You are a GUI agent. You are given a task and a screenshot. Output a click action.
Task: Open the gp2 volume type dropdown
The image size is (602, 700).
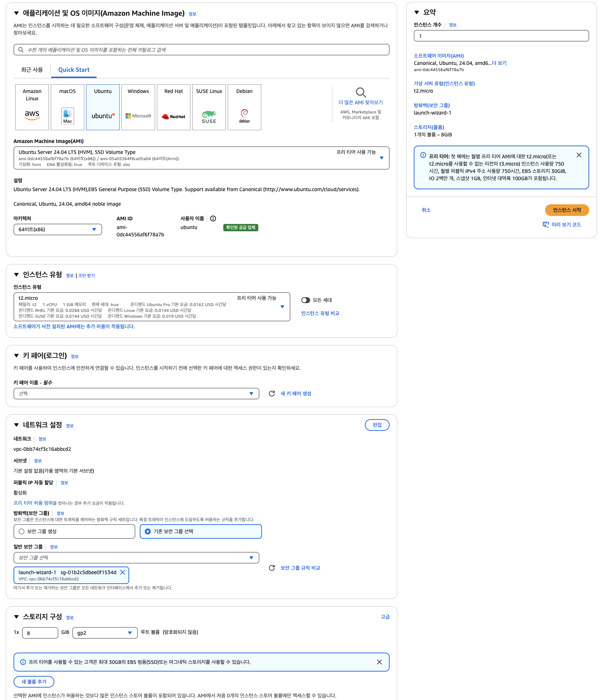[105, 633]
